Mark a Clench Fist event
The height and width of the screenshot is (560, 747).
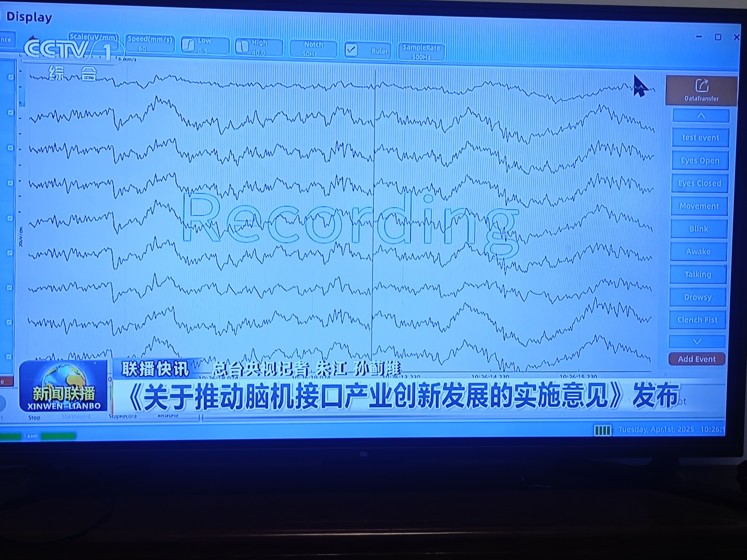697,320
